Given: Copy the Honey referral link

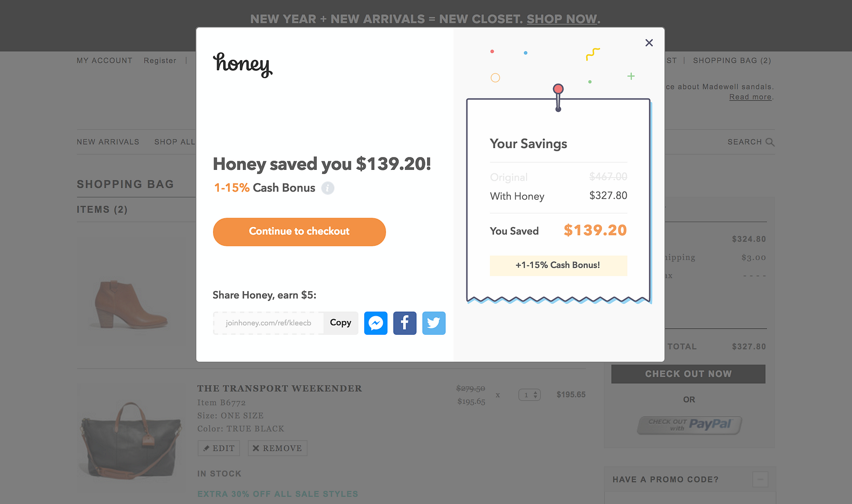Looking at the screenshot, I should tap(340, 323).
